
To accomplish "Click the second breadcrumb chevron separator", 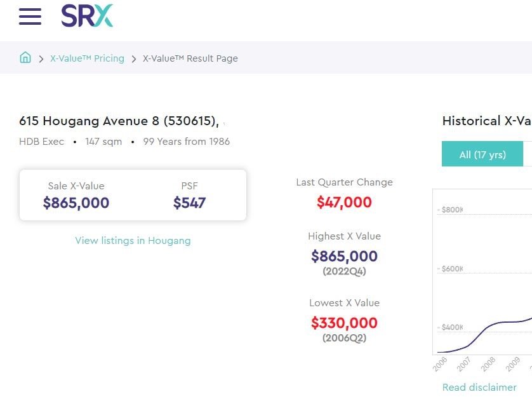I will click(134, 58).
